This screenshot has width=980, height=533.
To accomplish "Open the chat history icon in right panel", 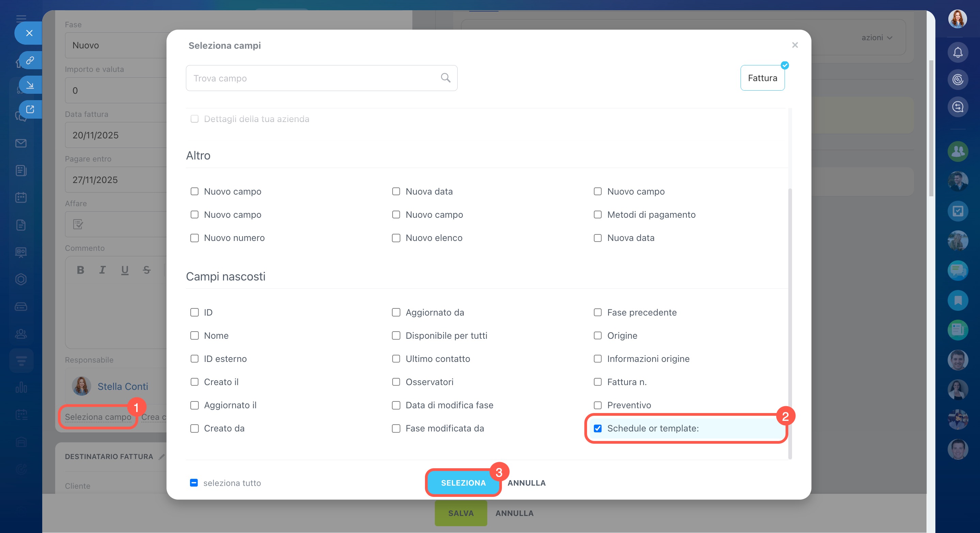I will pos(958,107).
